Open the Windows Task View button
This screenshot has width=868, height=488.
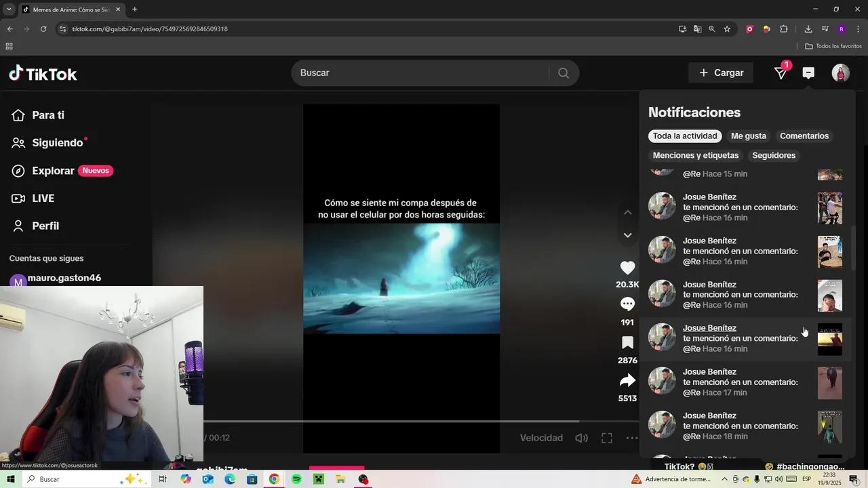163,479
